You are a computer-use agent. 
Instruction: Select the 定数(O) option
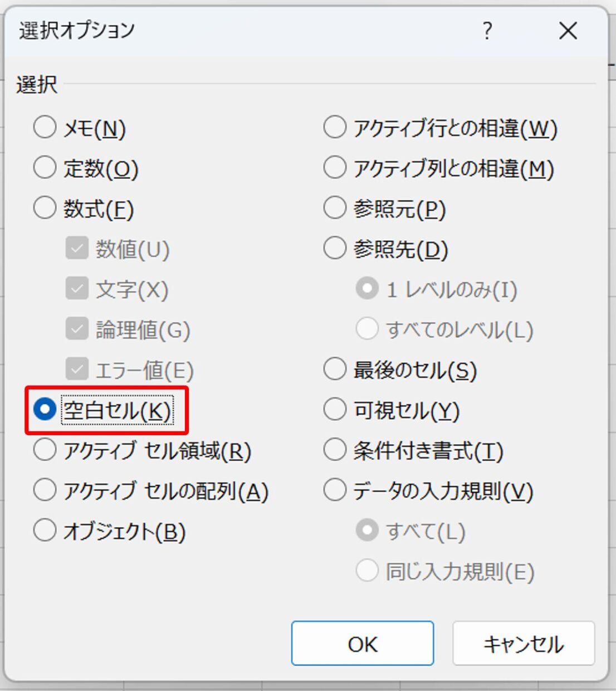[x=45, y=168]
